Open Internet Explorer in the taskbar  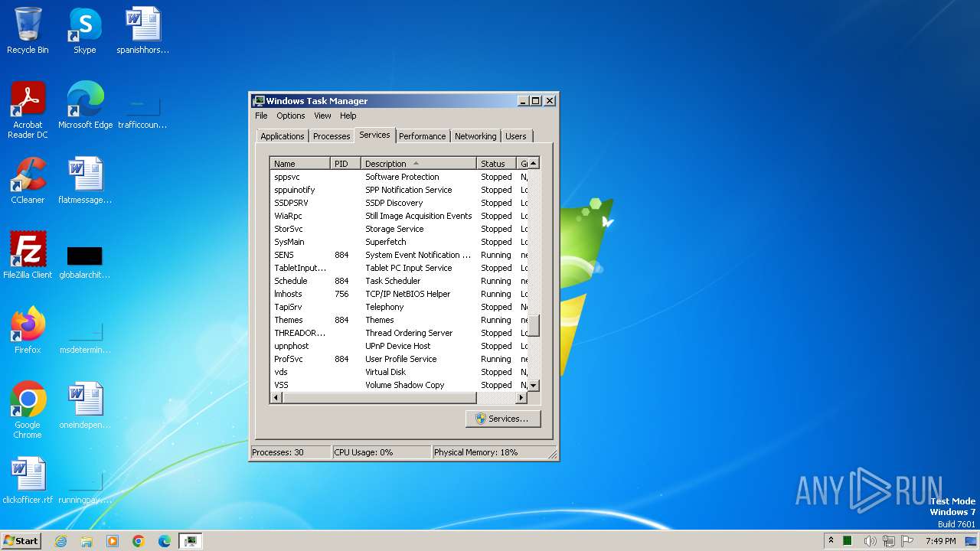click(x=60, y=541)
